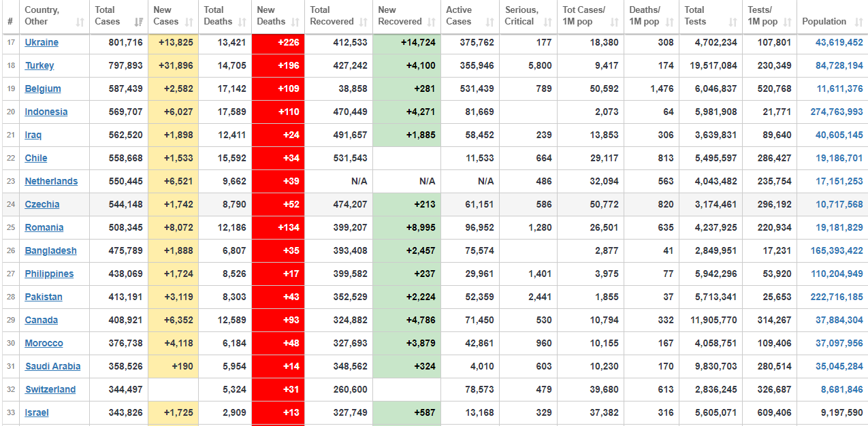Sort by Serious, Critical sort arrows
The height and width of the screenshot is (426, 868).
pyautogui.click(x=548, y=22)
